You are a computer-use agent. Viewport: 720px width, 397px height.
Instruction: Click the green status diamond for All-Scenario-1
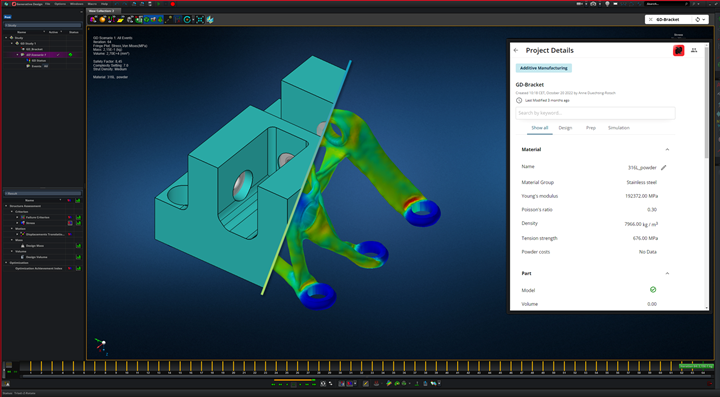point(70,55)
